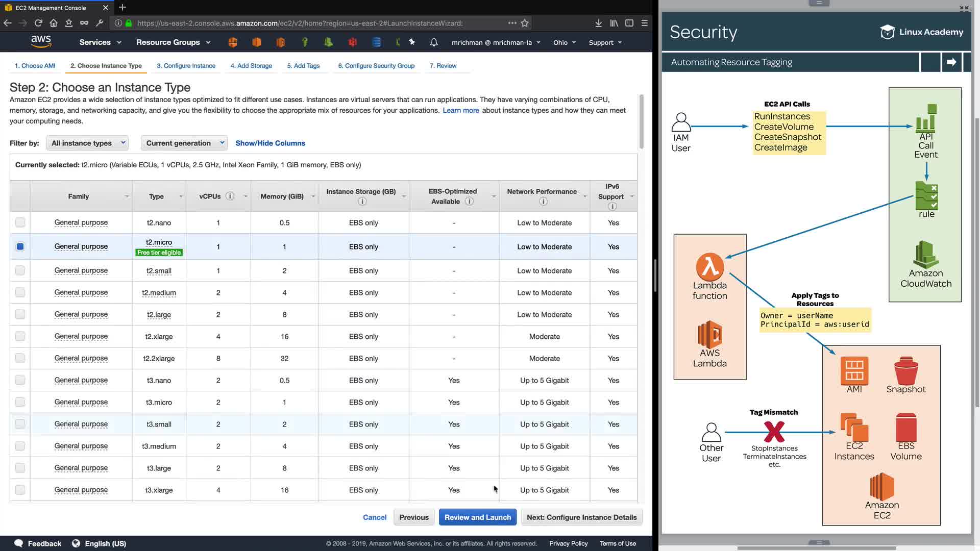Viewport: 980px width, 551px height.
Task: Click the vCPUs info icon
Action: click(230, 196)
